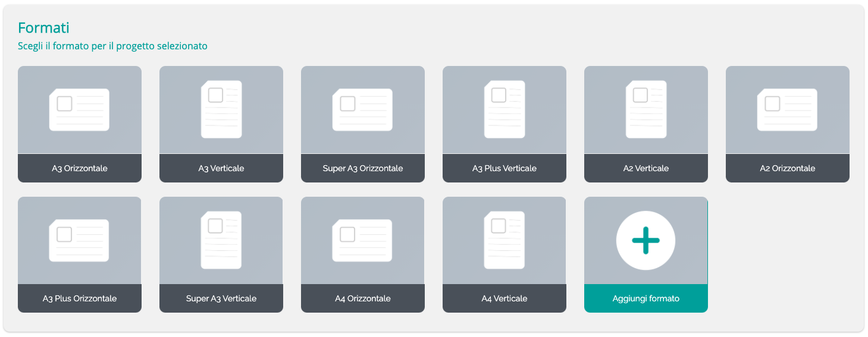The height and width of the screenshot is (337, 868).
Task: Click the A3 Verticale label bar
Action: click(x=221, y=168)
